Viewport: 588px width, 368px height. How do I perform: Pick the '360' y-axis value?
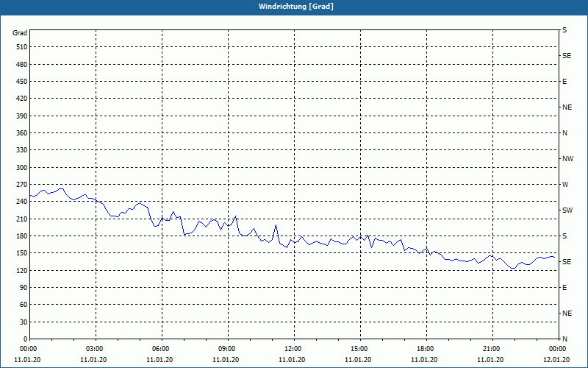pyautogui.click(x=22, y=133)
